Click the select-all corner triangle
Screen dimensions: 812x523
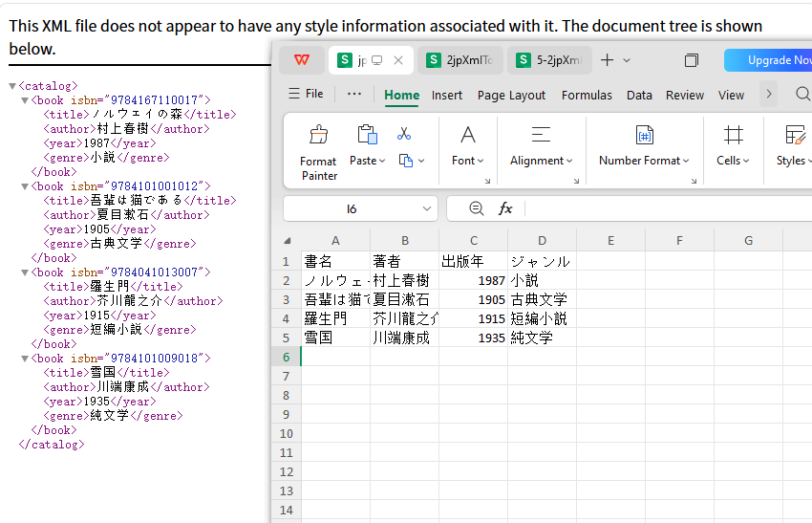288,241
